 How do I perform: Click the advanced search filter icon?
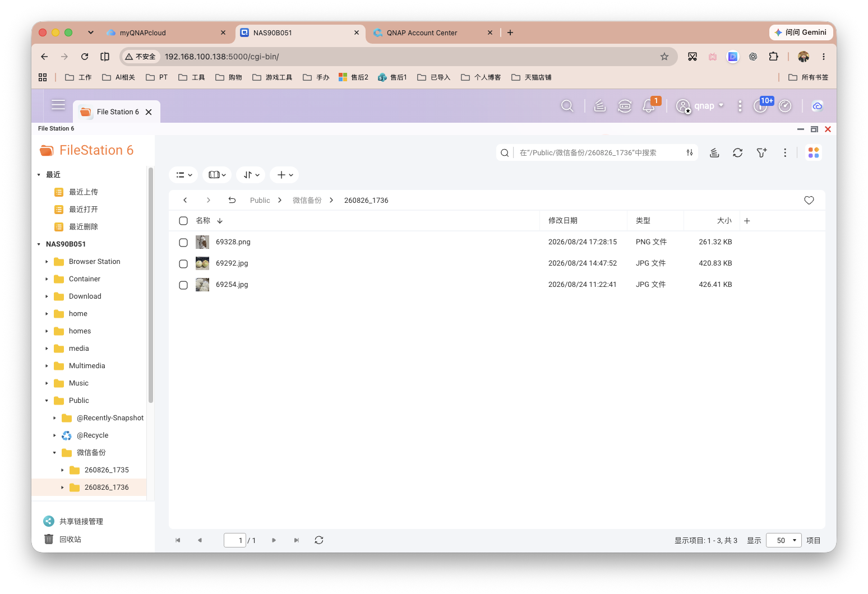point(690,152)
